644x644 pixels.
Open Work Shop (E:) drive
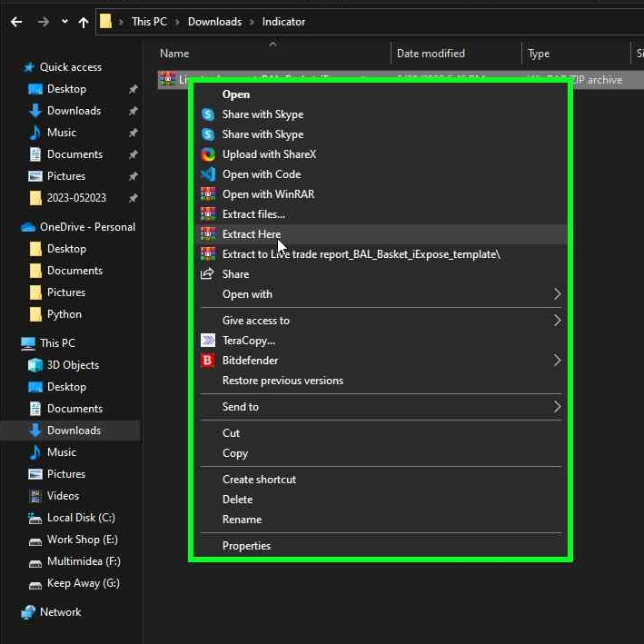82,539
